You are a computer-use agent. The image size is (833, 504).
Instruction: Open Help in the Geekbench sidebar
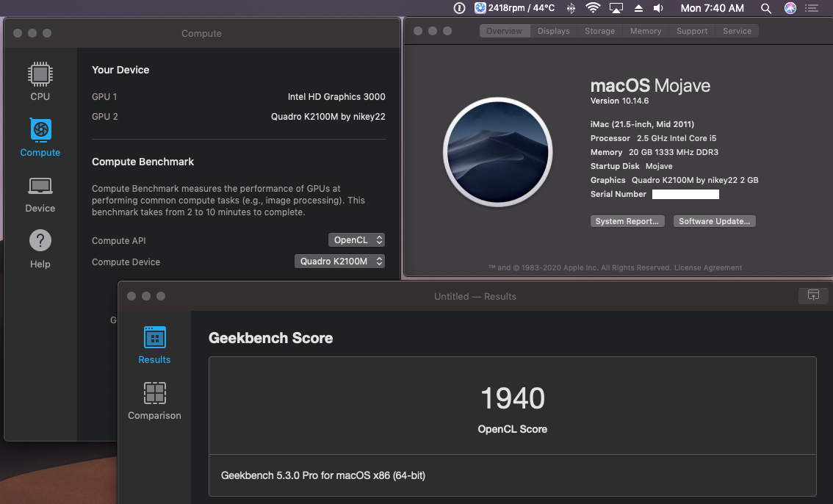click(x=40, y=249)
